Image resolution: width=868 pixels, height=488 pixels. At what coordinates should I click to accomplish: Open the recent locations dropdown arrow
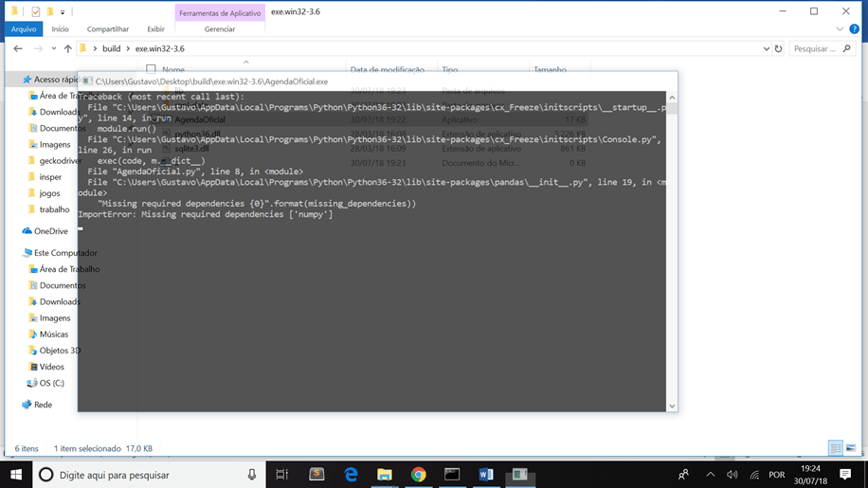[x=54, y=48]
